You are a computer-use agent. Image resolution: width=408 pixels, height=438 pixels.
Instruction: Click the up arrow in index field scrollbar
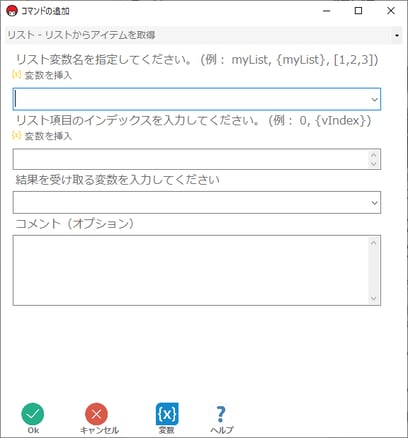click(x=373, y=155)
